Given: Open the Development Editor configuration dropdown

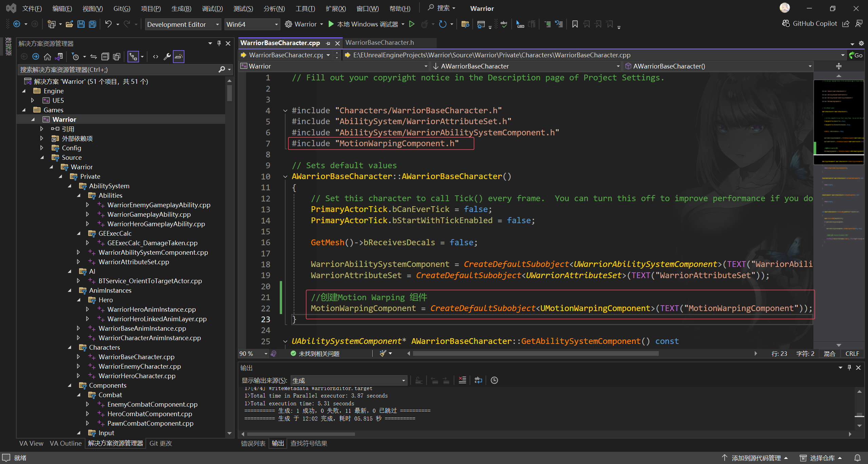Looking at the screenshot, I should point(183,24).
